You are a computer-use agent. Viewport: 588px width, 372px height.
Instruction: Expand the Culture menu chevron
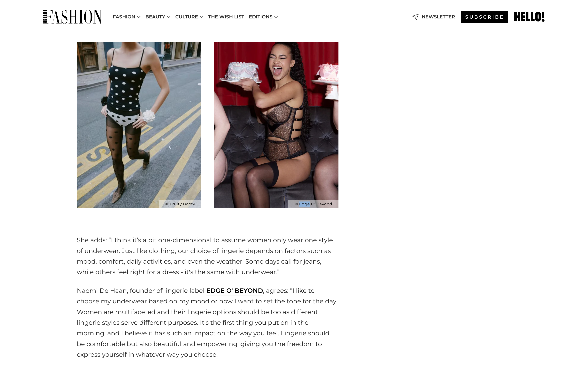click(202, 17)
